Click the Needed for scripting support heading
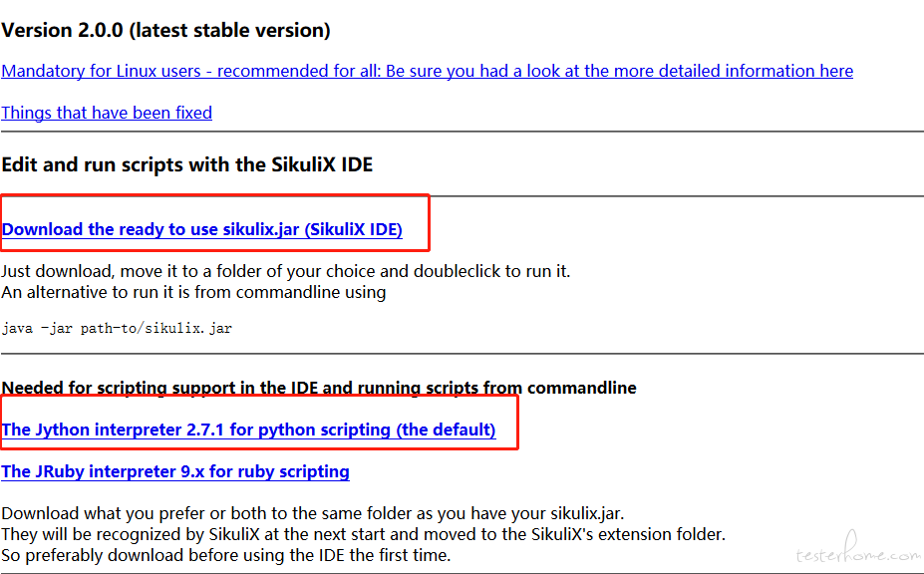The image size is (924, 574). point(319,388)
